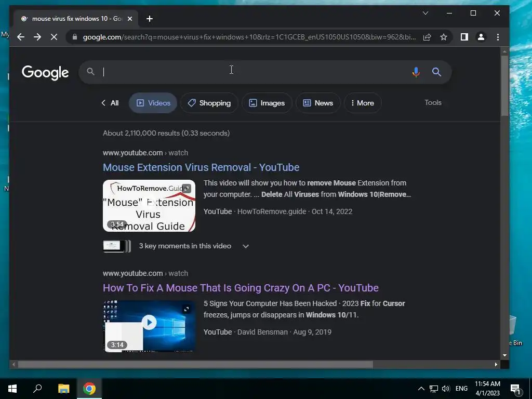Image resolution: width=532 pixels, height=399 pixels.
Task: Open 'How To Fix A Mouse That Is Going Crazy' link
Action: (x=241, y=288)
